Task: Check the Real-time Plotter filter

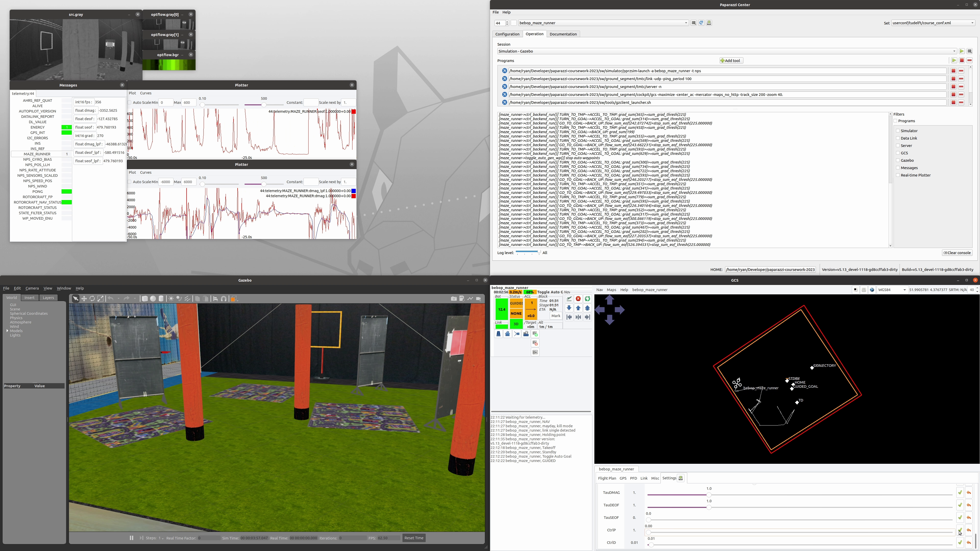Action: pyautogui.click(x=898, y=175)
